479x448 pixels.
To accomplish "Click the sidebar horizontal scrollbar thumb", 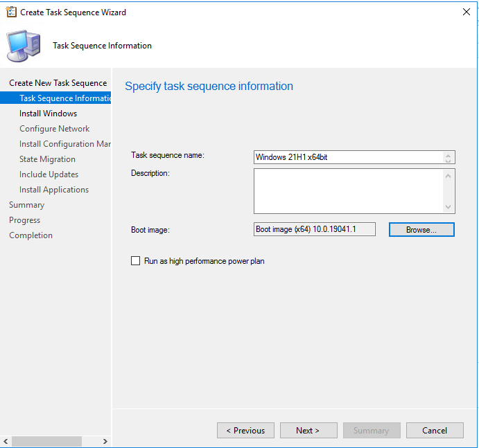I will click(46, 441).
